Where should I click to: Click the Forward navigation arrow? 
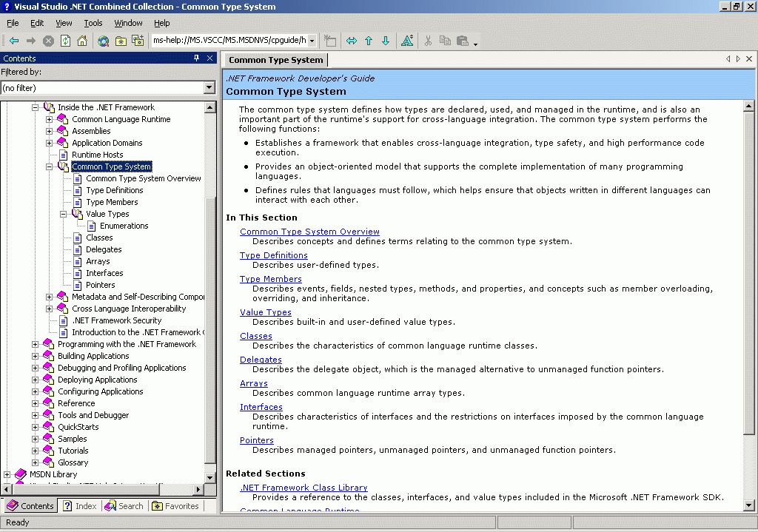click(31, 41)
